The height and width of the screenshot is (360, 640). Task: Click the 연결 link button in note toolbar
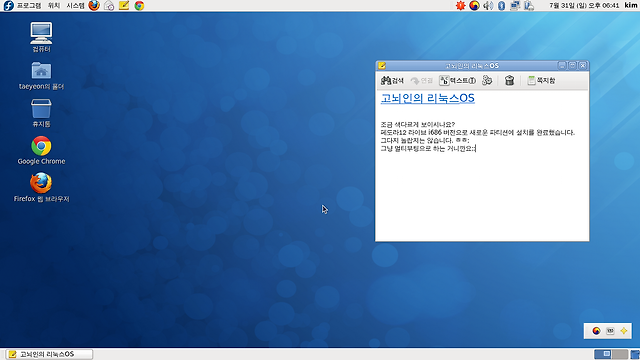(422, 81)
